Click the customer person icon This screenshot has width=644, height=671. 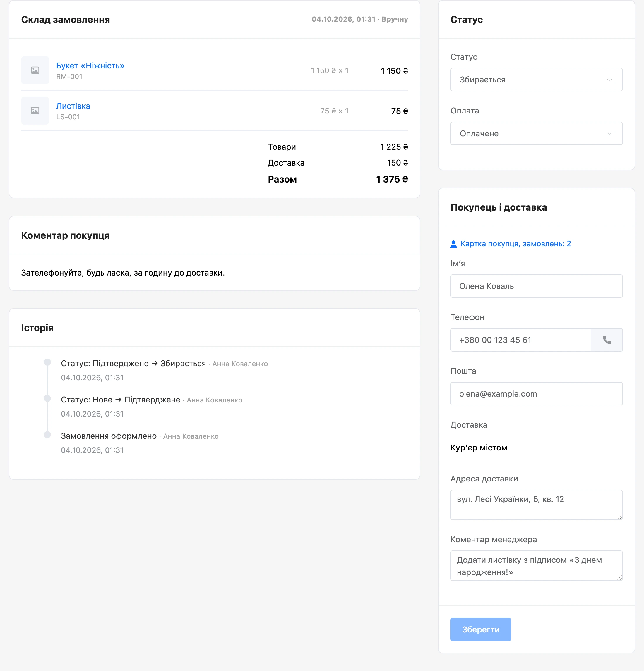tap(453, 244)
